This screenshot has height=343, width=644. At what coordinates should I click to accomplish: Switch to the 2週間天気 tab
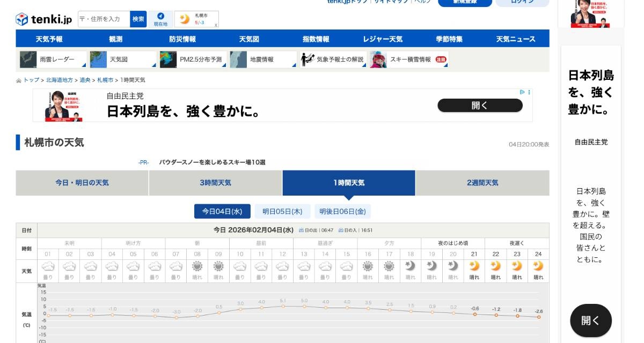click(482, 183)
